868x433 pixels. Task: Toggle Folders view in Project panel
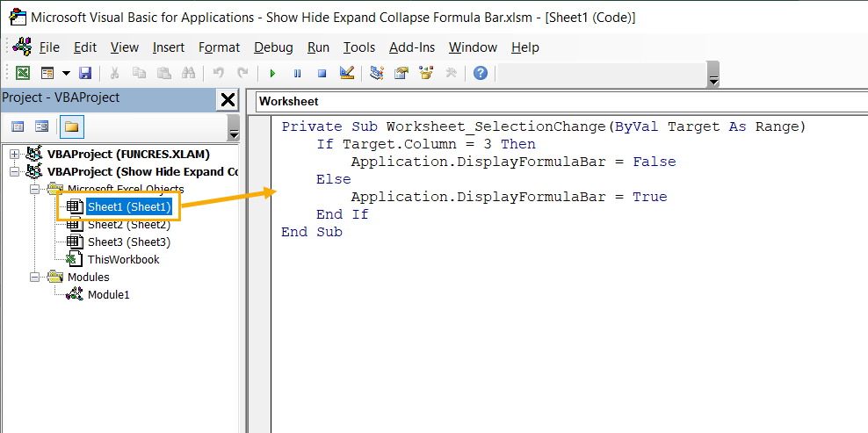tap(71, 127)
